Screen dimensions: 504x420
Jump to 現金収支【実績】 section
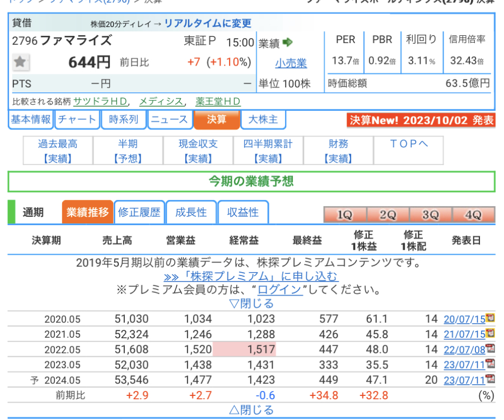(198, 151)
